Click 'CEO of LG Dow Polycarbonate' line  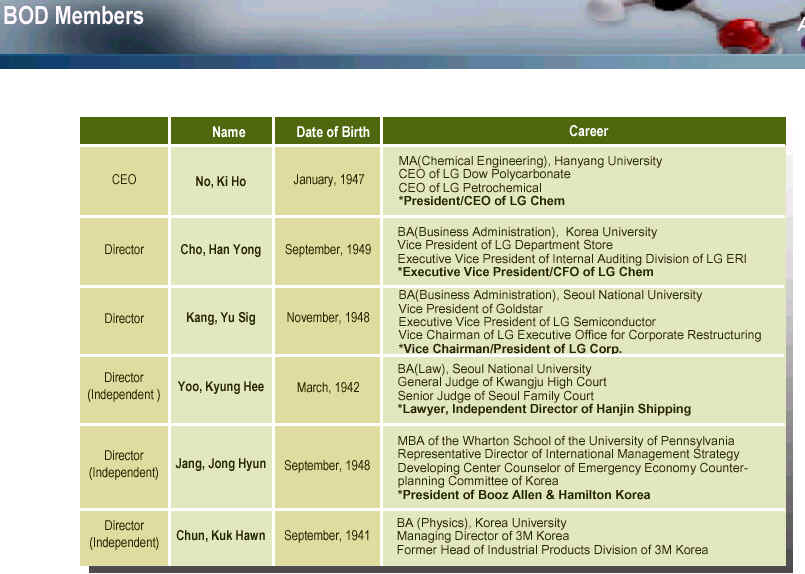(485, 174)
